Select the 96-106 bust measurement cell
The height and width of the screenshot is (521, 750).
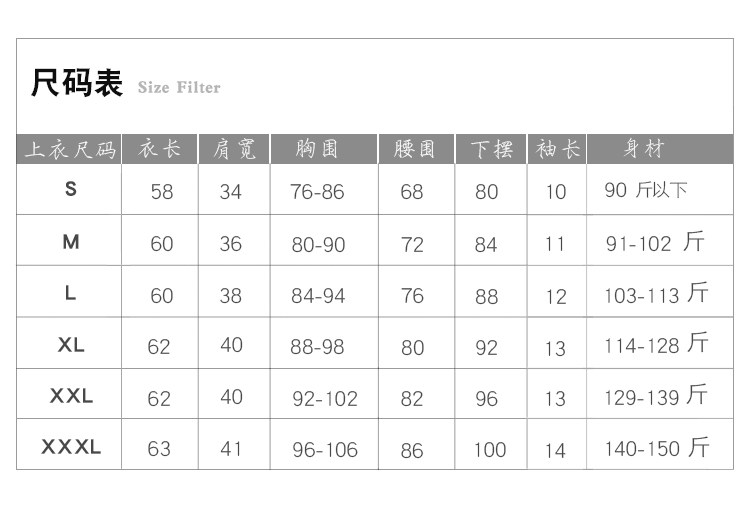tap(324, 450)
